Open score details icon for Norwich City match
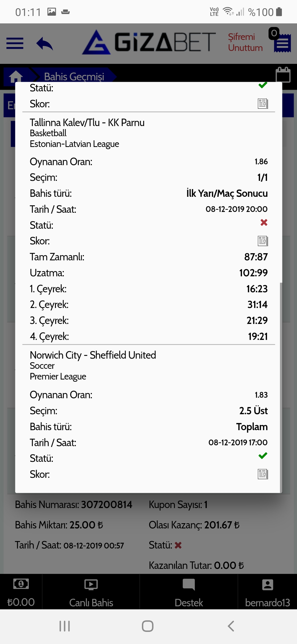The width and height of the screenshot is (297, 644). 263,474
